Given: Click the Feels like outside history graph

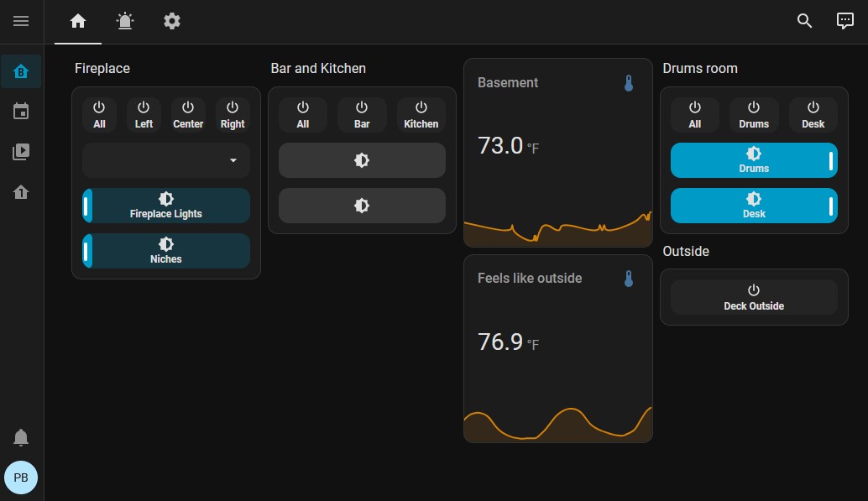Looking at the screenshot, I should click(558, 425).
